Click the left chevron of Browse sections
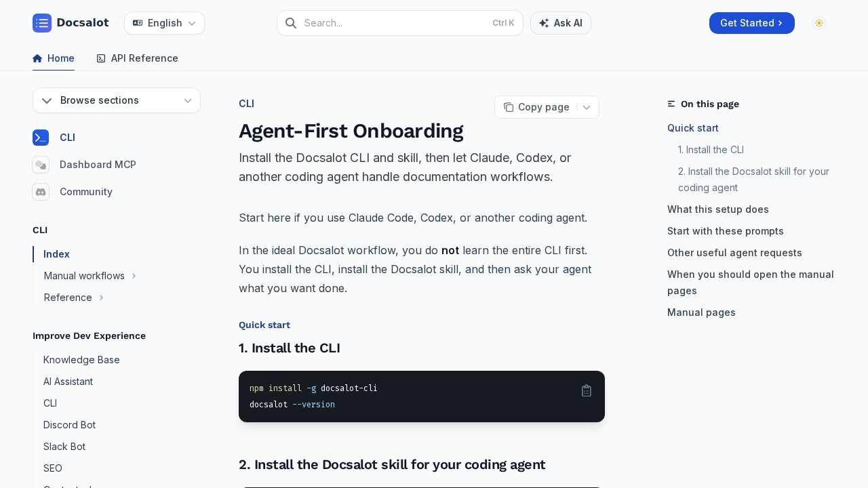 (x=47, y=100)
